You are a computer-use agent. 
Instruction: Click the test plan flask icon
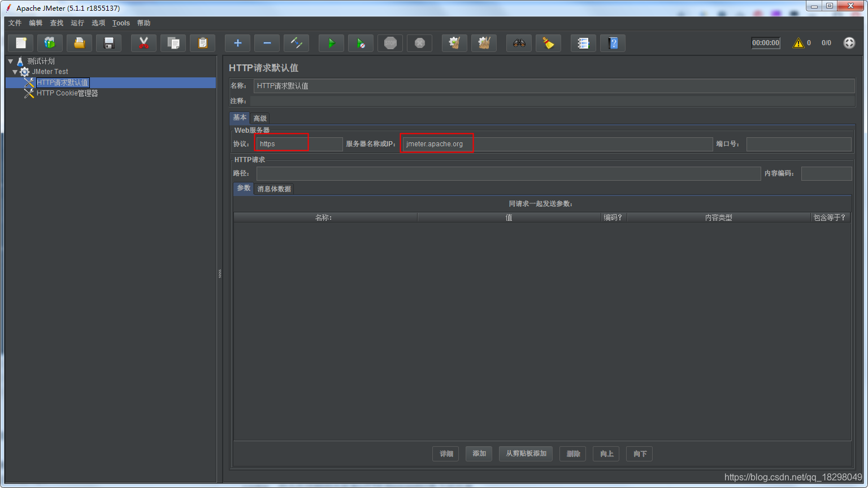tap(20, 61)
